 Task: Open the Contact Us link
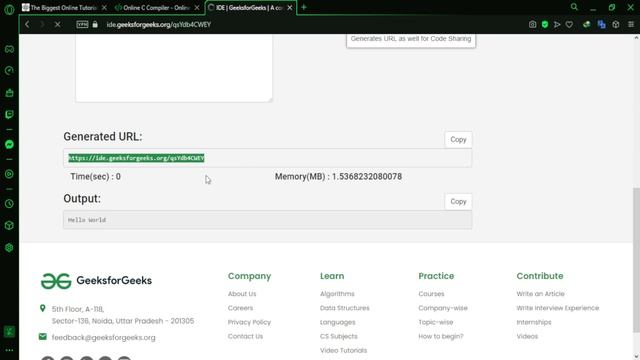click(245, 336)
